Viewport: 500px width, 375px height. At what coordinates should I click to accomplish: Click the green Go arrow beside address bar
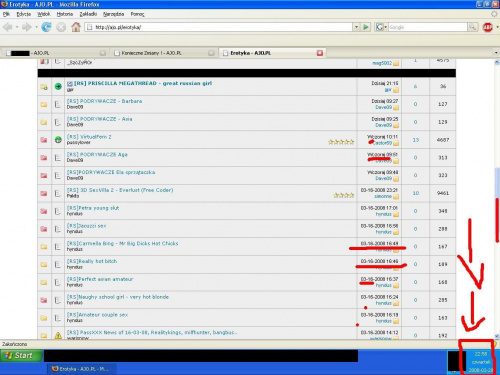point(366,27)
